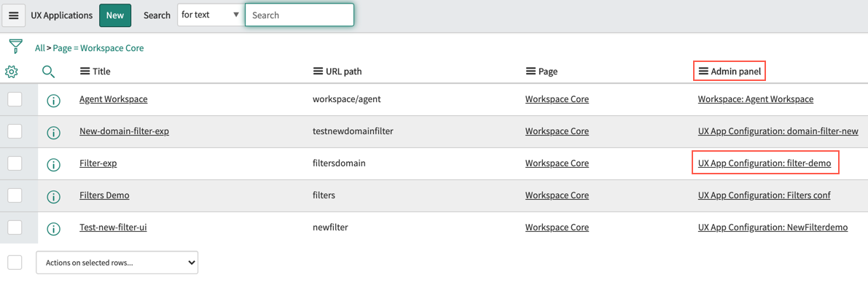Open the New-domain-filter-exp title link

(123, 131)
